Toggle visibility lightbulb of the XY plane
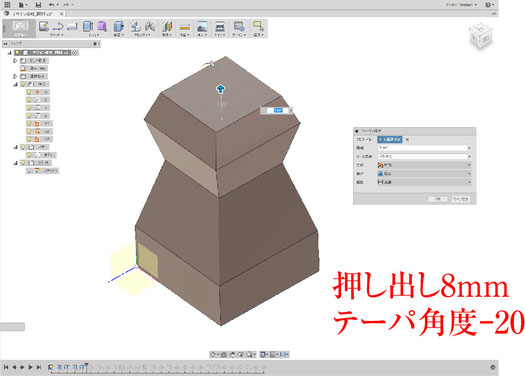The width and height of the screenshot is (525, 376). pyautogui.click(x=29, y=123)
